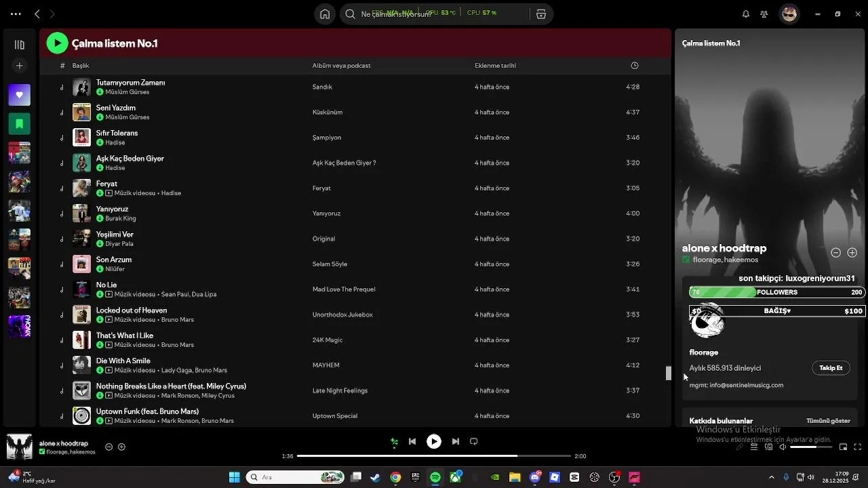This screenshot has height=488, width=868.
Task: Toggle the Your Library sidebar icon
Action: click(x=20, y=45)
